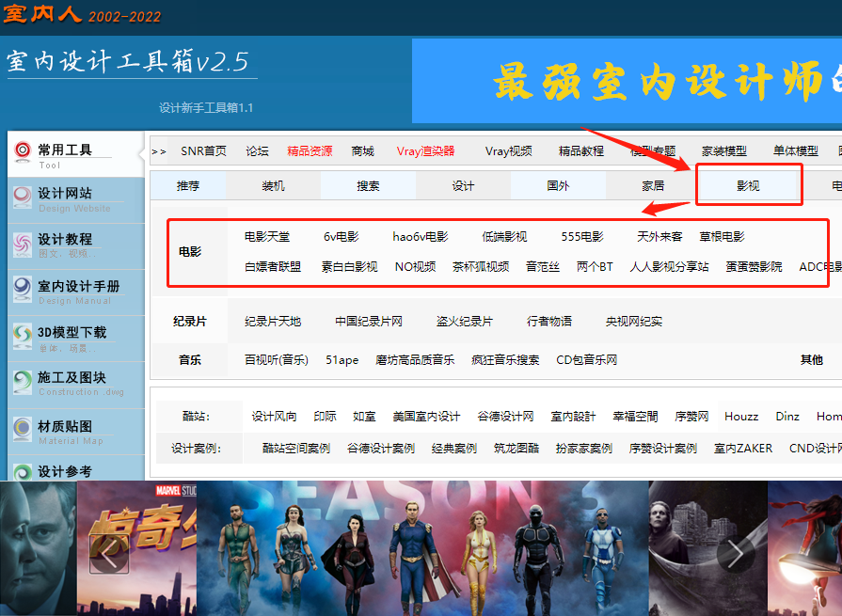Open the 6v电影 link
Viewport: 842px width, 616px height.
[x=341, y=237]
